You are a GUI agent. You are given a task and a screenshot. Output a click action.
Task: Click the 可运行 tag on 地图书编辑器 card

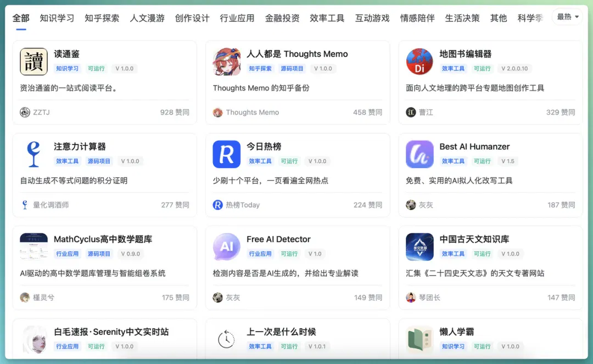pyautogui.click(x=482, y=69)
